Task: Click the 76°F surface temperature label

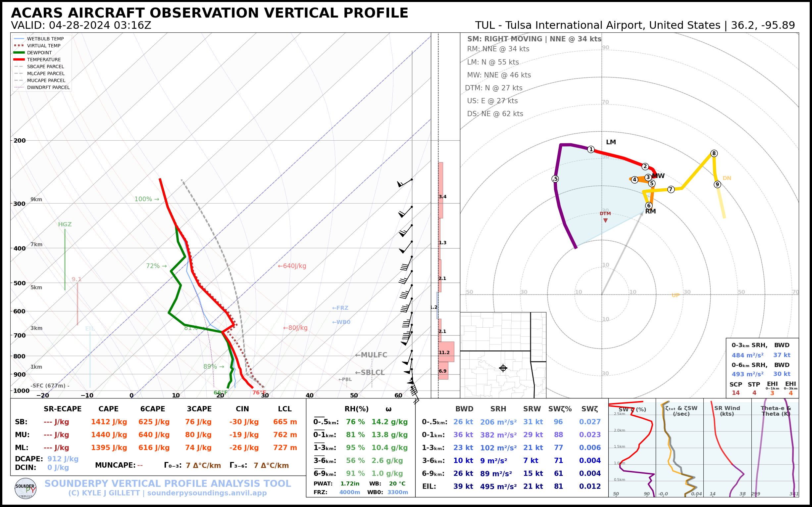Action: [x=259, y=392]
